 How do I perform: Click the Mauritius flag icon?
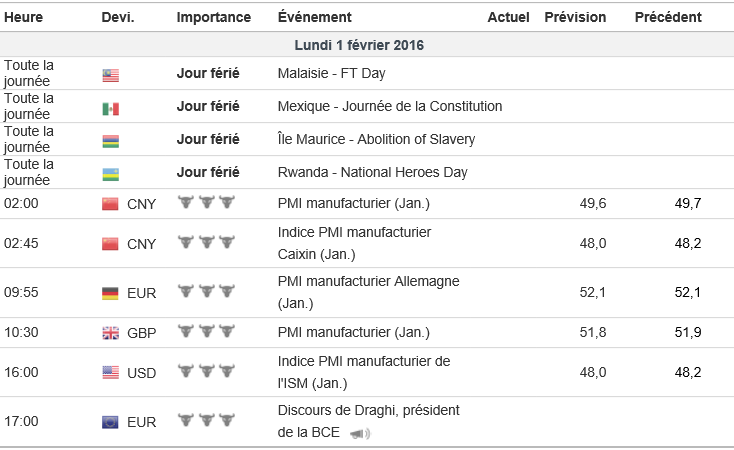pos(110,140)
